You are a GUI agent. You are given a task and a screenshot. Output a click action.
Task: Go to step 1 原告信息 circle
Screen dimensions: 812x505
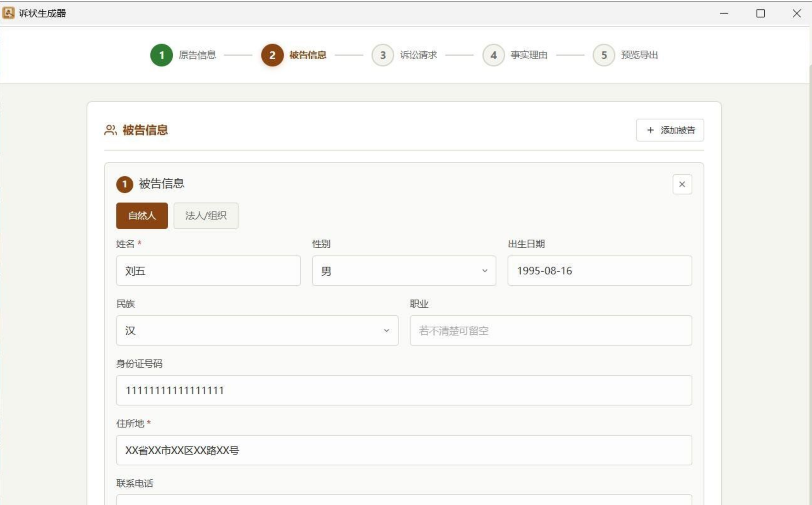pyautogui.click(x=161, y=55)
